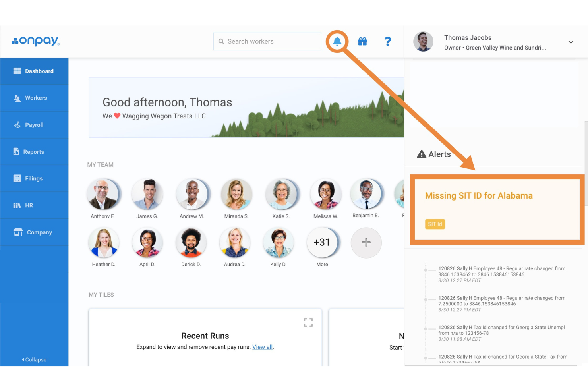Expand the Recent Runs tile
Screen dimensions: 588x392
(x=308, y=322)
